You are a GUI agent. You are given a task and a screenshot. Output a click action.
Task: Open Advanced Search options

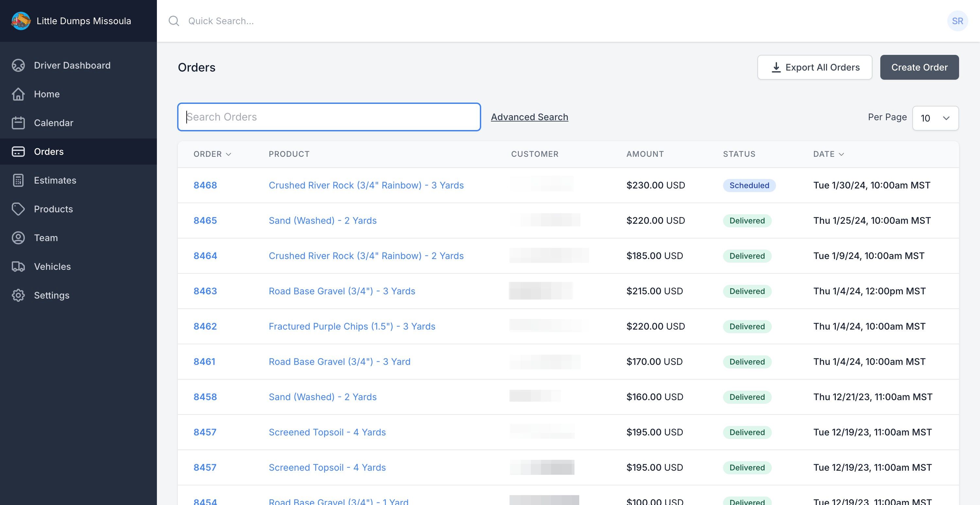point(530,117)
